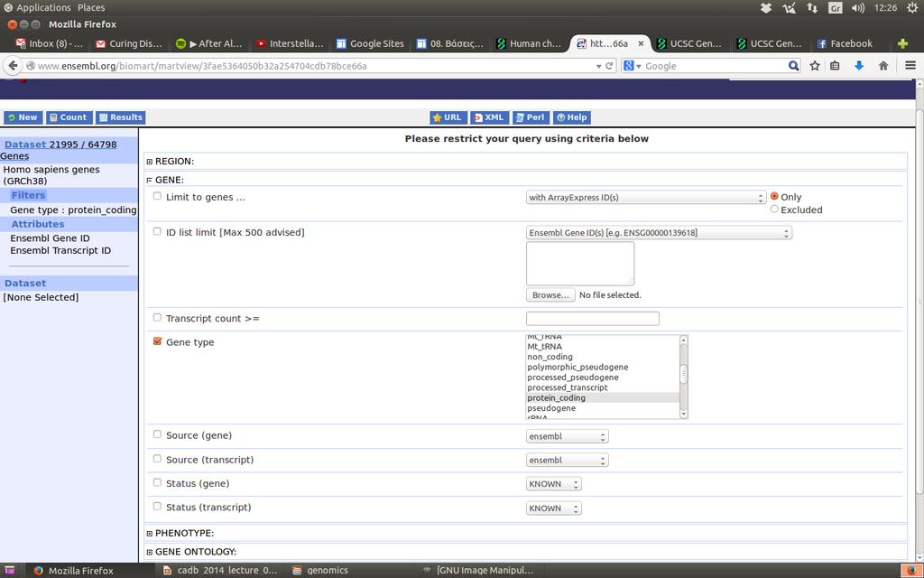Click Ensembl Gene ID attribute in sidebar
This screenshot has height=578, width=924.
point(51,238)
